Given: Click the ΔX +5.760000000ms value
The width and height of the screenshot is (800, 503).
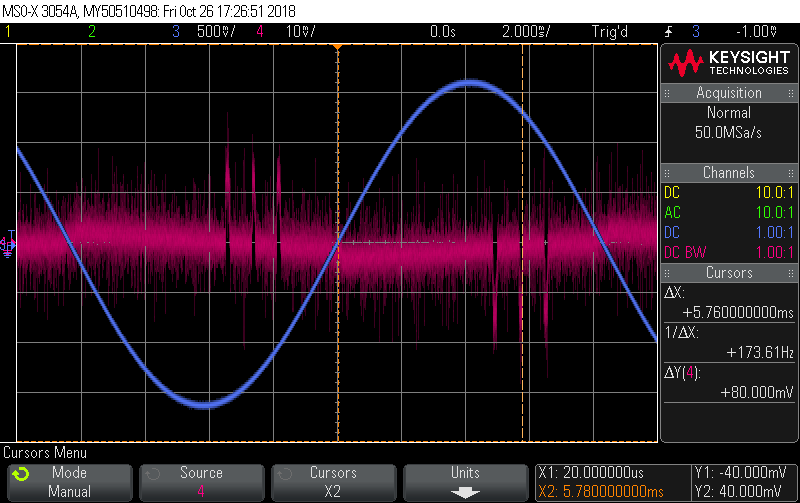Looking at the screenshot, I should click(x=738, y=312).
